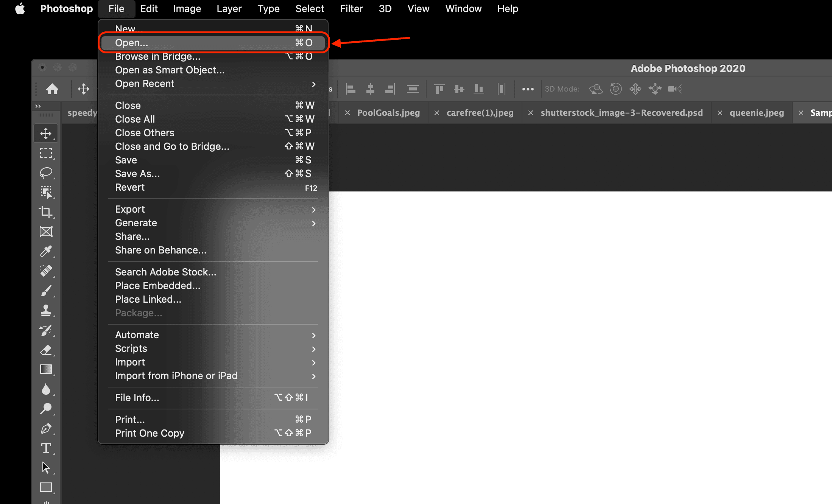
Task: Expand the Open Recent submenu
Action: tap(213, 84)
